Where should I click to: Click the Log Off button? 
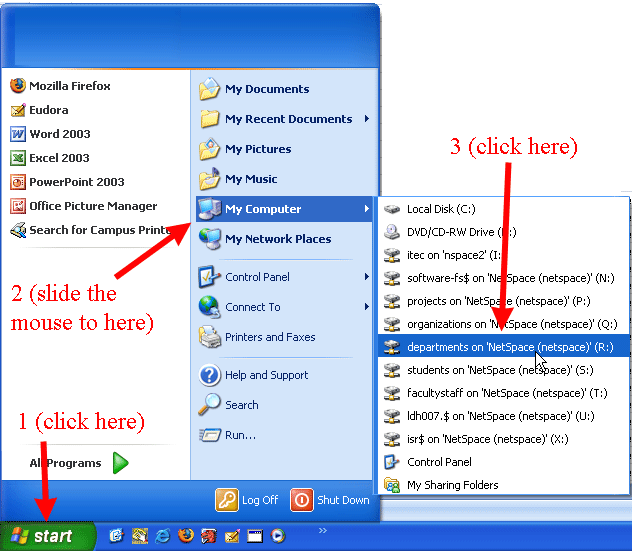coord(247,500)
